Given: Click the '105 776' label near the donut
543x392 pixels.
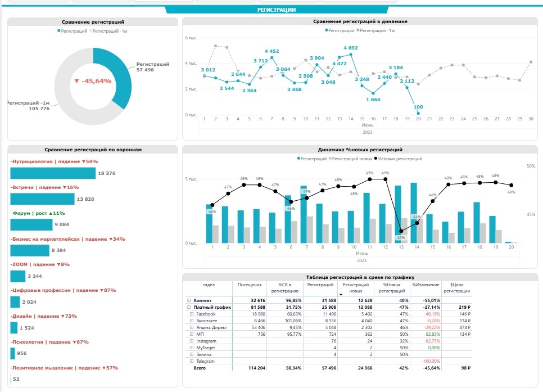Looking at the screenshot, I should pyautogui.click(x=39, y=109).
